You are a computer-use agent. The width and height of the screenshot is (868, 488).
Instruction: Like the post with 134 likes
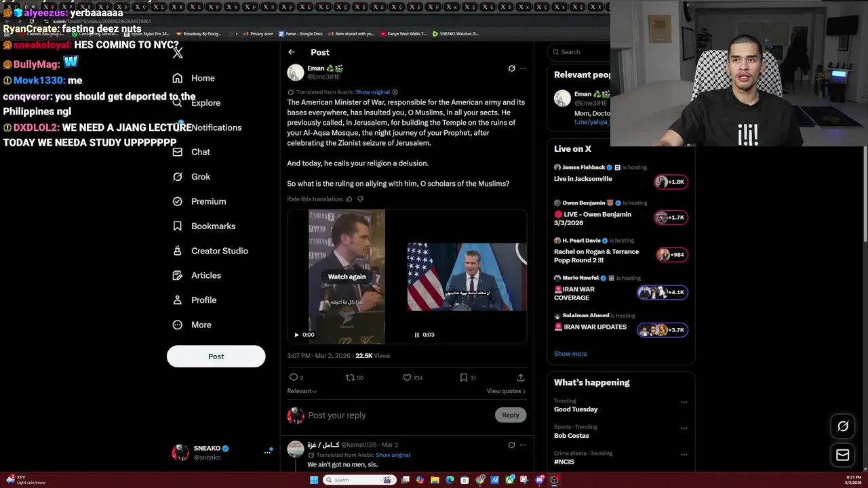(x=407, y=378)
